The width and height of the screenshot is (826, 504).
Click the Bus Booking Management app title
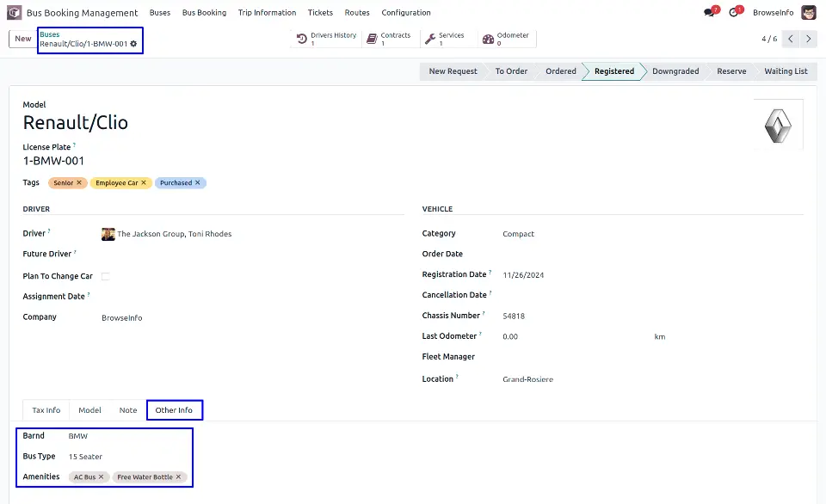[83, 13]
